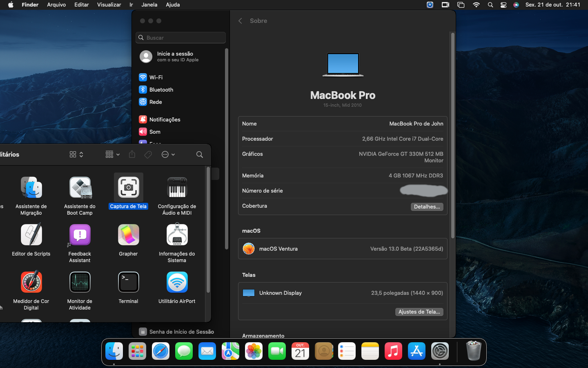Screen dimensions: 588x368
Task: Click Ajustes de Tela button
Action: click(x=419, y=312)
